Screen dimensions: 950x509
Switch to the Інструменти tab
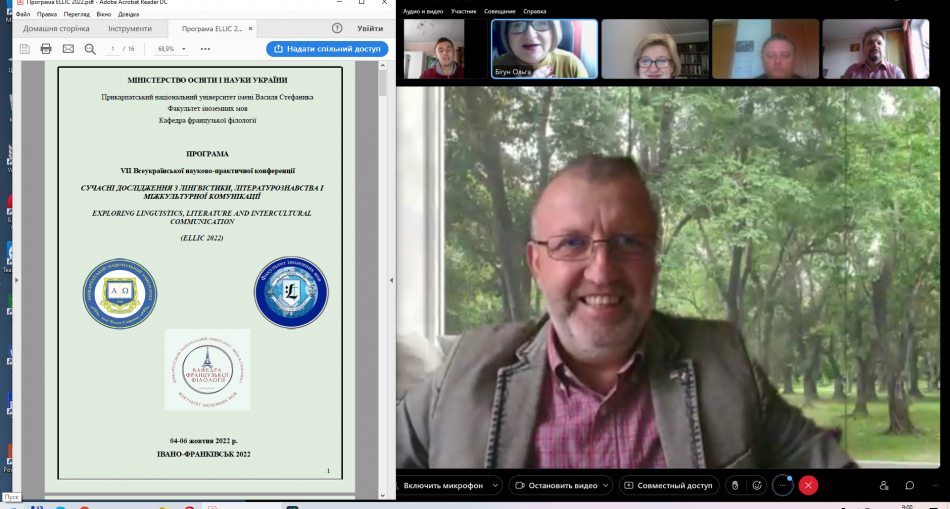[x=130, y=29]
